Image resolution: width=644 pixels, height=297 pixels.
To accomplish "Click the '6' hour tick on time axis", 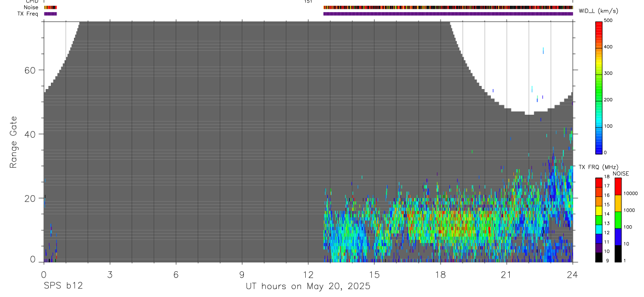I will [x=176, y=274].
